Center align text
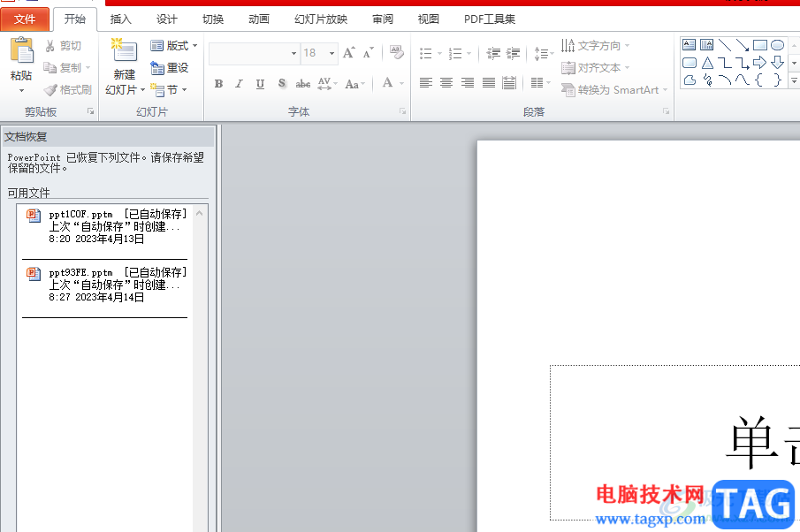Viewport: 800px width, 532px height. 446,83
